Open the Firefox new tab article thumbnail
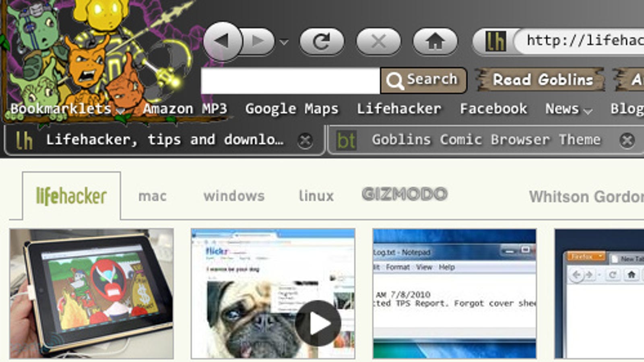Screen dimensions: 644x362 (x=599, y=294)
